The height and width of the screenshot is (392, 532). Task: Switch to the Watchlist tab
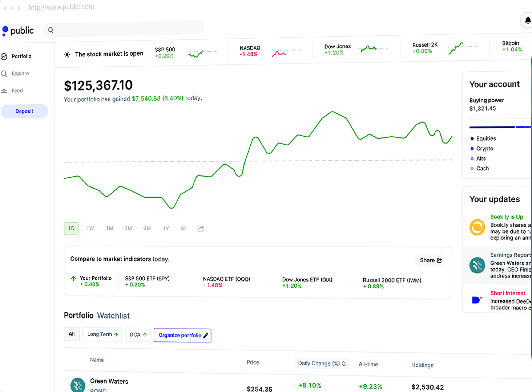113,316
